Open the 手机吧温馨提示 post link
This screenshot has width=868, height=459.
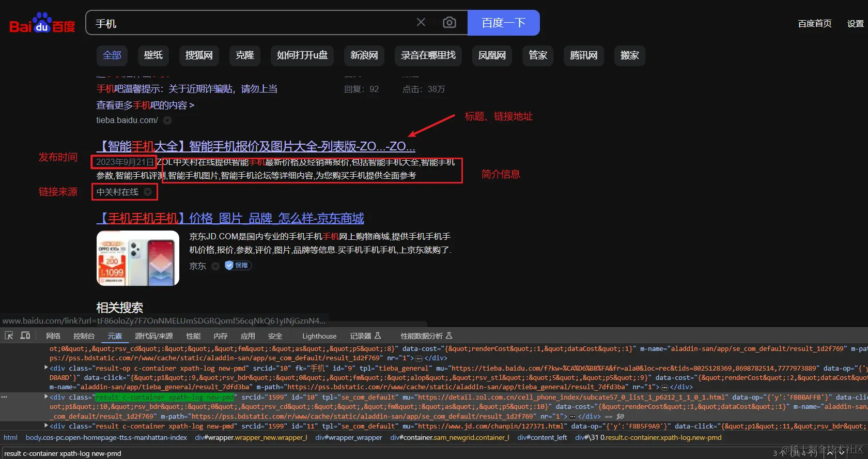(187, 89)
